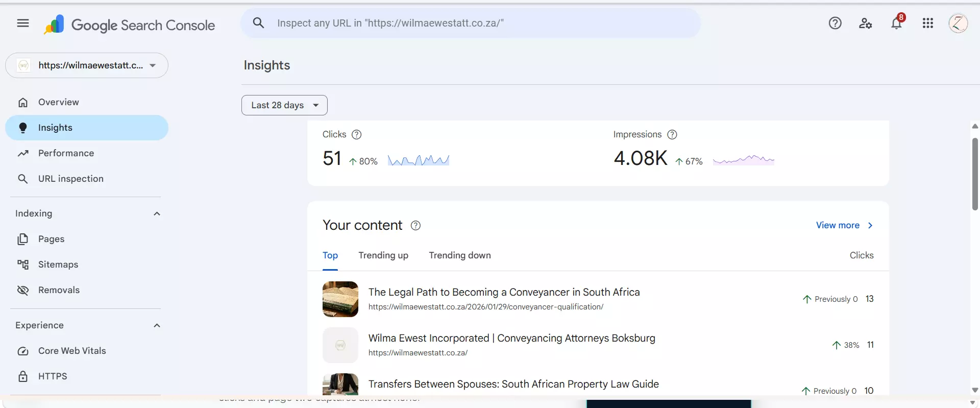This screenshot has height=408, width=980.
Task: Select the Top tab
Action: (x=330, y=255)
